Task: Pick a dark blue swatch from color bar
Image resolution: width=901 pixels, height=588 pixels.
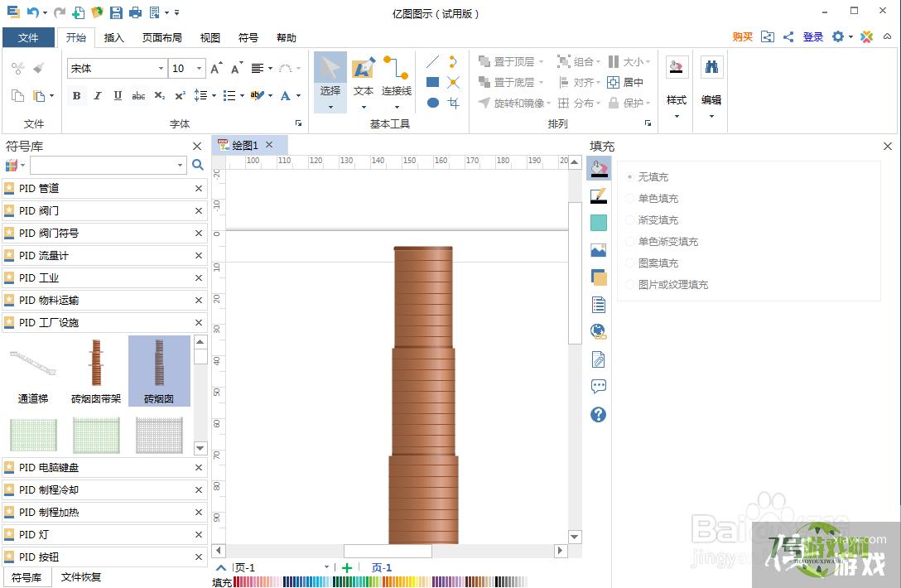Action: point(286,581)
